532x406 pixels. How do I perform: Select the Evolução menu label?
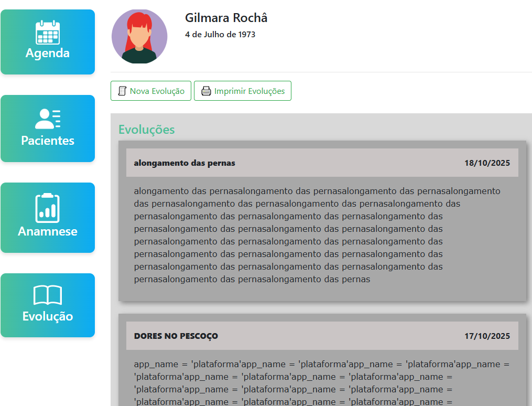48,316
